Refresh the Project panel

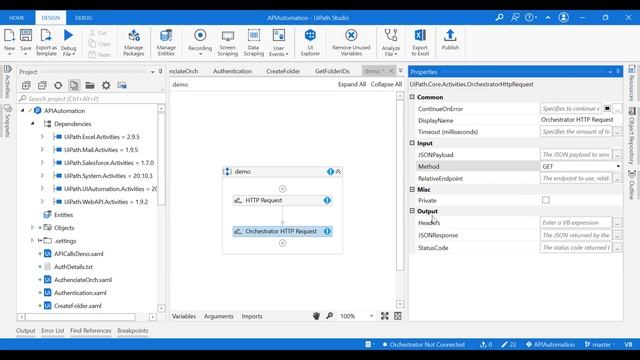(58, 85)
